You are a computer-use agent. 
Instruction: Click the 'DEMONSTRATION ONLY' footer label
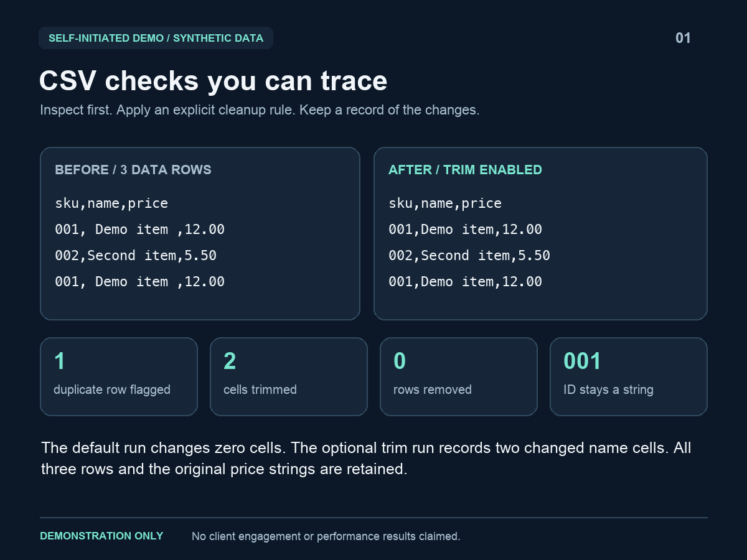(101, 536)
